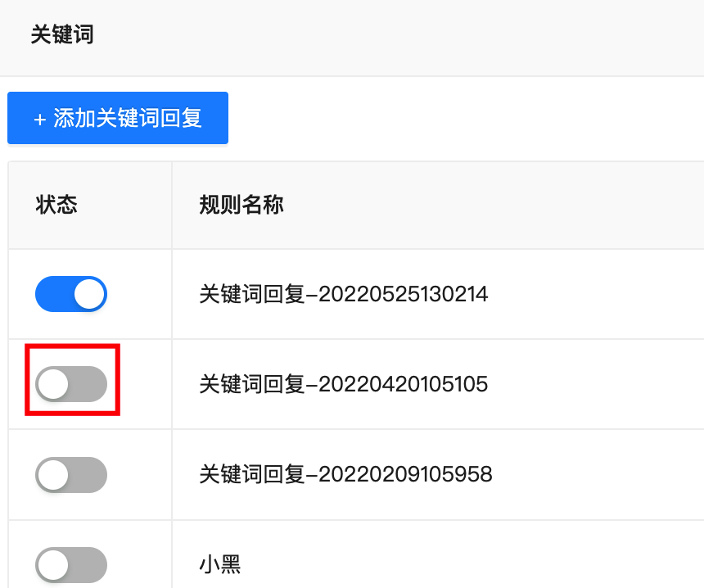Disable the switch for rule 关键词回复-20220525130214
The image size is (704, 588).
pyautogui.click(x=71, y=293)
